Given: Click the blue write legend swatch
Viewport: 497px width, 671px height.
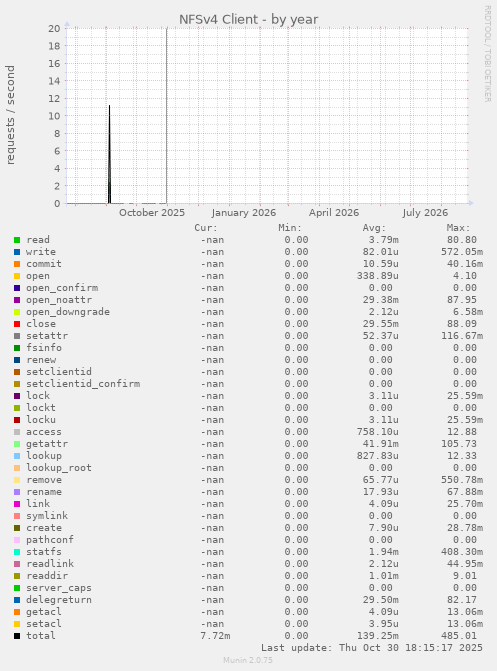Looking at the screenshot, I should pyautogui.click(x=17, y=252).
